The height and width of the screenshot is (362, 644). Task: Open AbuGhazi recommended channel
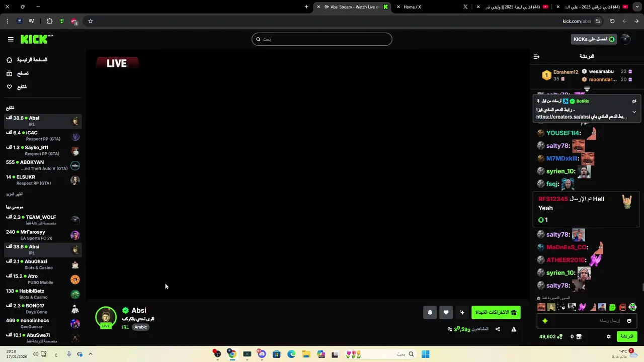pos(43,264)
